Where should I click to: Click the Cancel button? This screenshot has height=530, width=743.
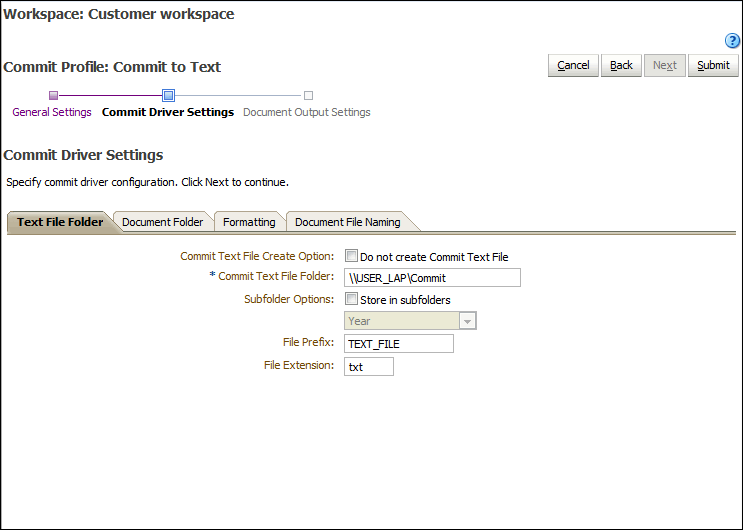(573, 65)
